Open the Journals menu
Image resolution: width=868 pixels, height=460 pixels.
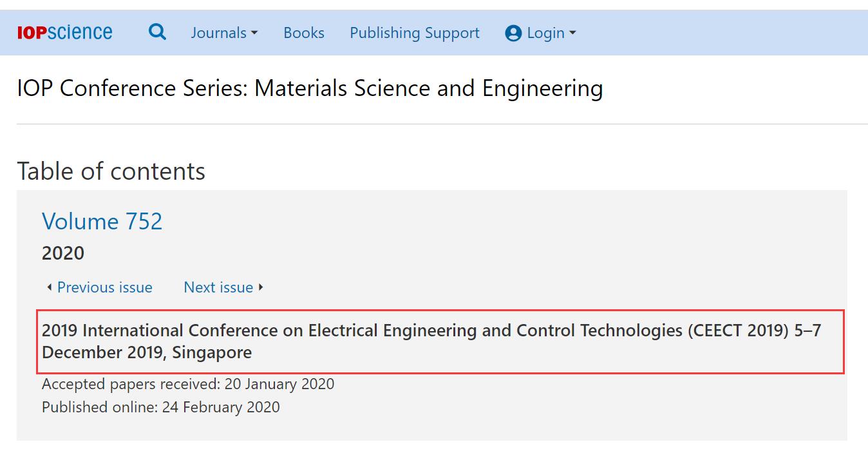pyautogui.click(x=224, y=33)
